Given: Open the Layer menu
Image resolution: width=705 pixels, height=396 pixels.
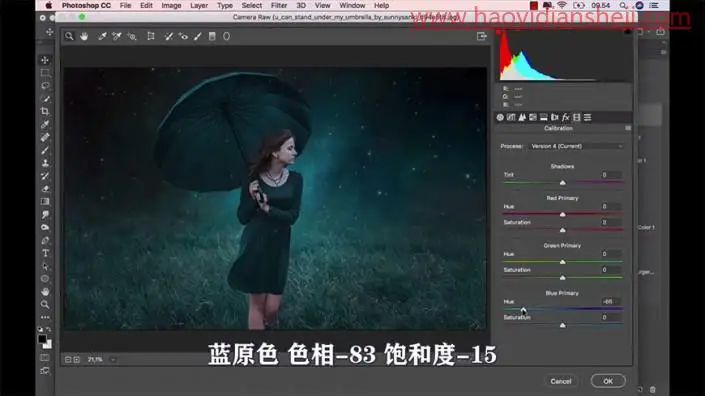Looking at the screenshot, I should [199, 5].
